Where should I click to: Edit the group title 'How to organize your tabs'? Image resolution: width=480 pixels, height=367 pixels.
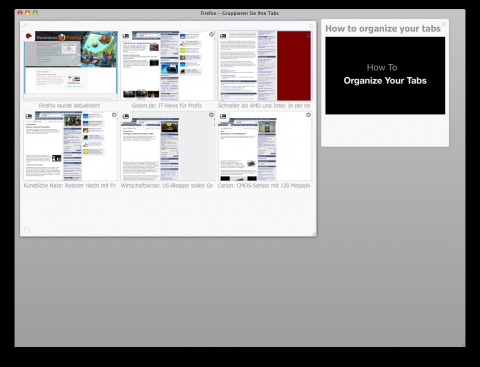pos(383,29)
